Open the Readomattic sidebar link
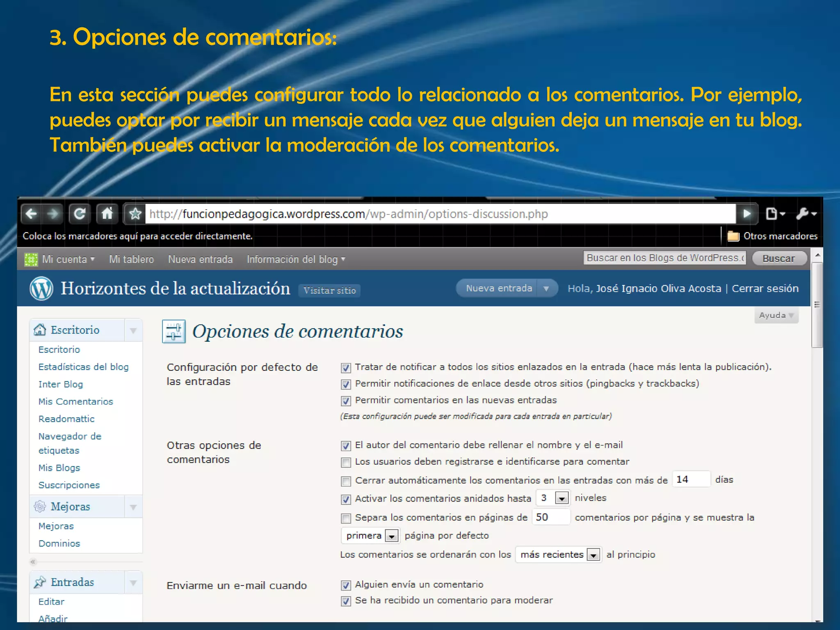The height and width of the screenshot is (630, 840). tap(66, 419)
